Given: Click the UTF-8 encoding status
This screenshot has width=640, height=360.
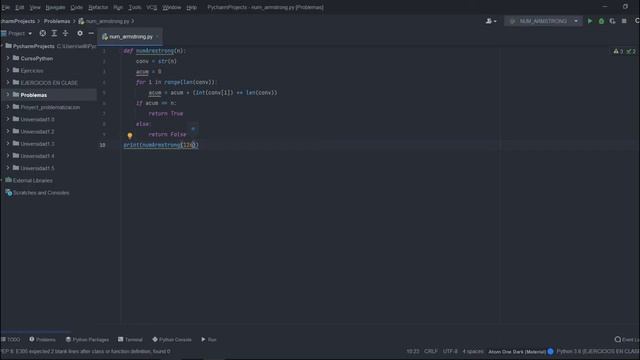Looking at the screenshot, I should click(x=450, y=351).
